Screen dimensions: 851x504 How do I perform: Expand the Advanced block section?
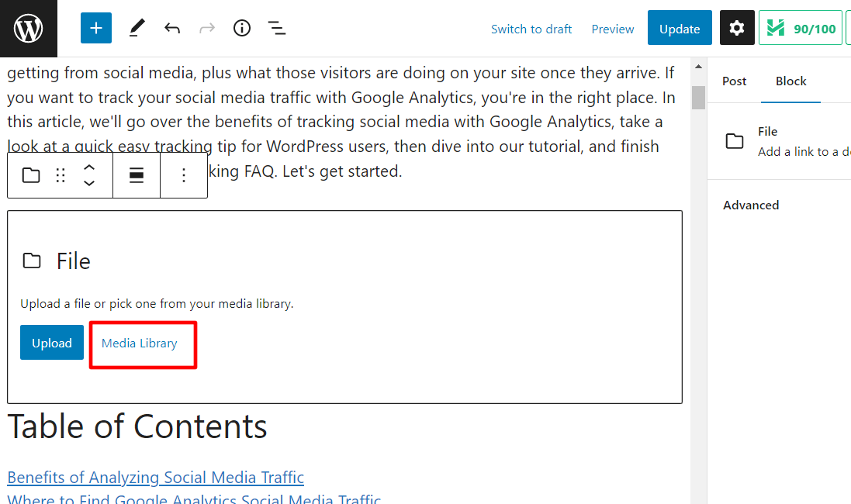click(x=751, y=205)
